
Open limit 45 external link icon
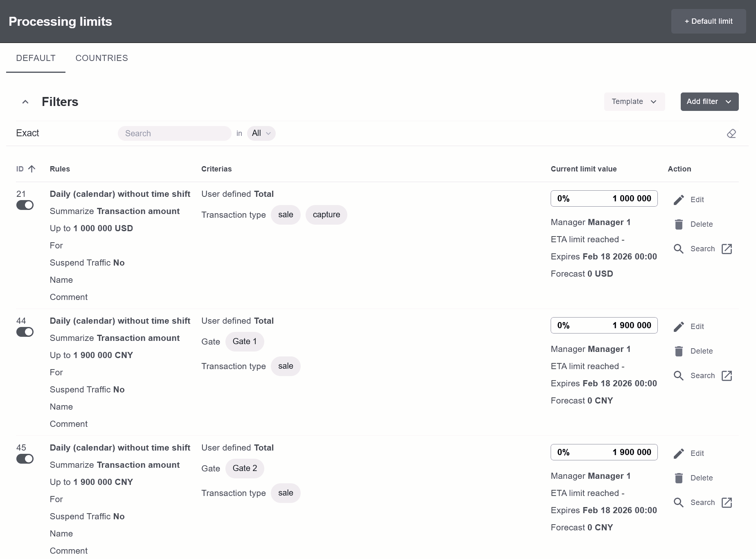point(727,503)
